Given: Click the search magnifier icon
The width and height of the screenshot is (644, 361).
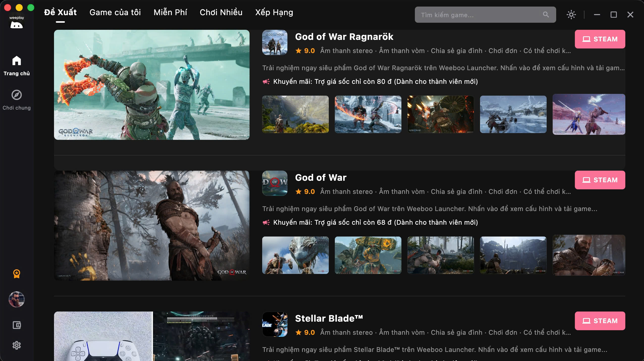Looking at the screenshot, I should pos(546,15).
